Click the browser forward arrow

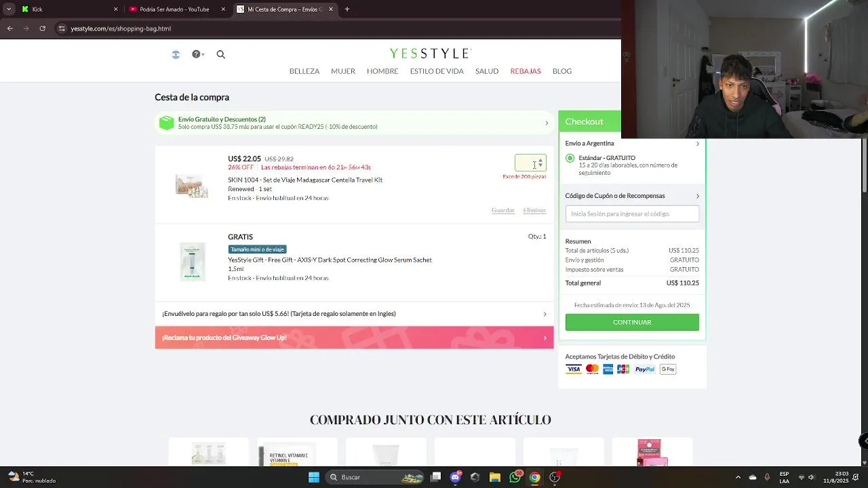pyautogui.click(x=26, y=28)
